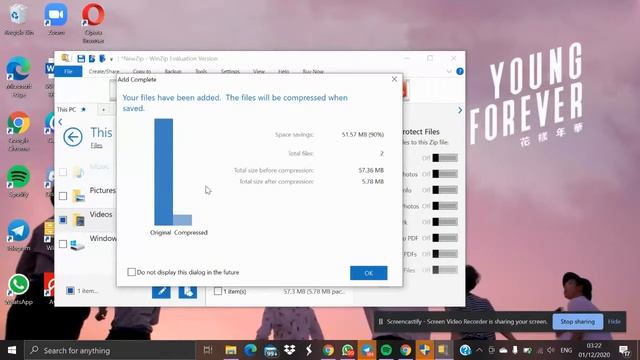Collapse the WinZip ribbon with the chevron
640x360 pixels.
449,71
